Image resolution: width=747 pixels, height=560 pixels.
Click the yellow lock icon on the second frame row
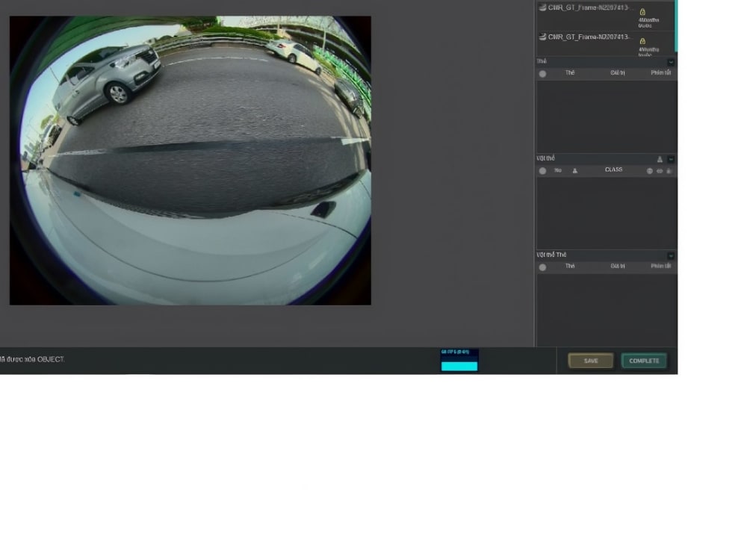point(642,41)
